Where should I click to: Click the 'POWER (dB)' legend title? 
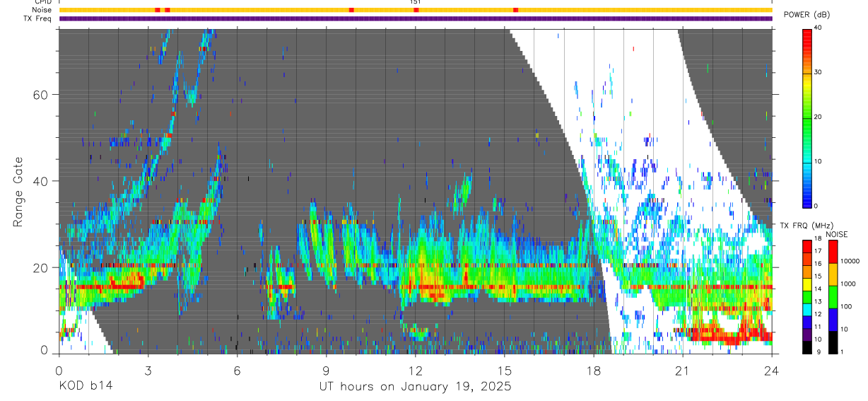[807, 15]
